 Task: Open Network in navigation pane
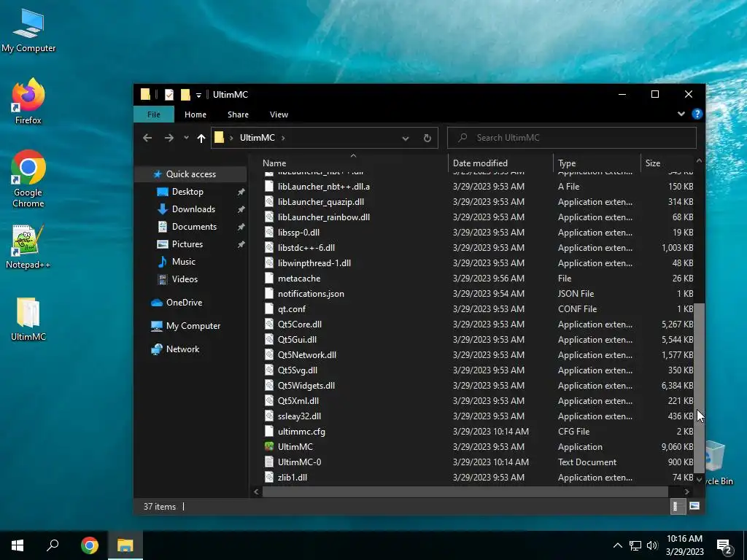click(x=182, y=349)
